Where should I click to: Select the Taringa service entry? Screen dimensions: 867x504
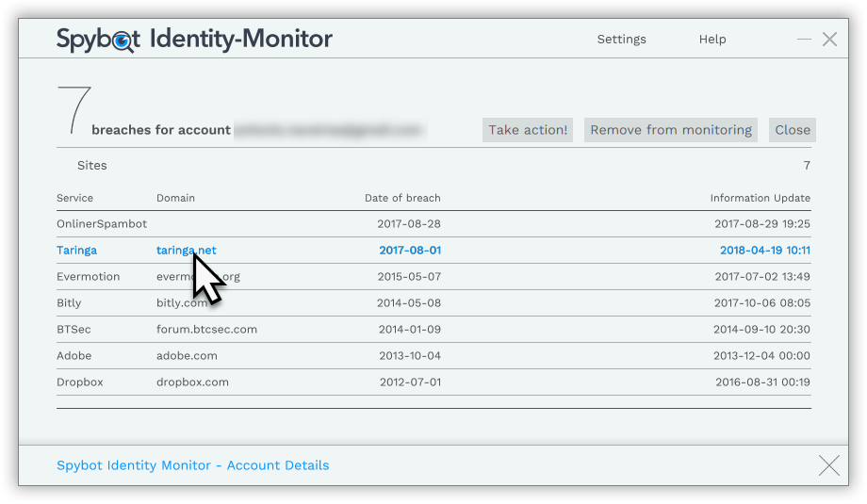(x=77, y=251)
